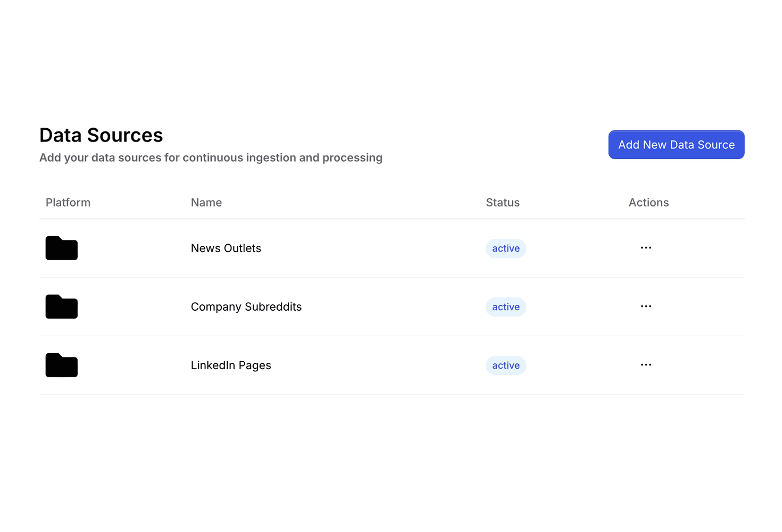Click the Data Sources page heading
The width and height of the screenshot is (782, 532).
[x=101, y=135]
